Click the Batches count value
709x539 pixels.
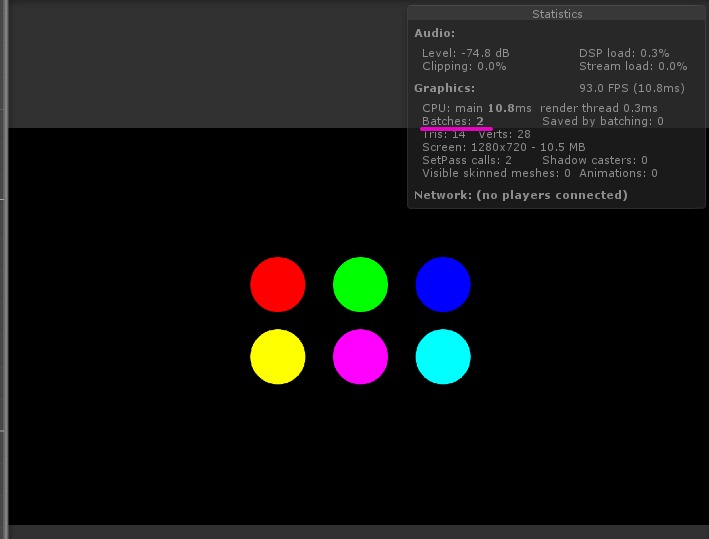480,121
